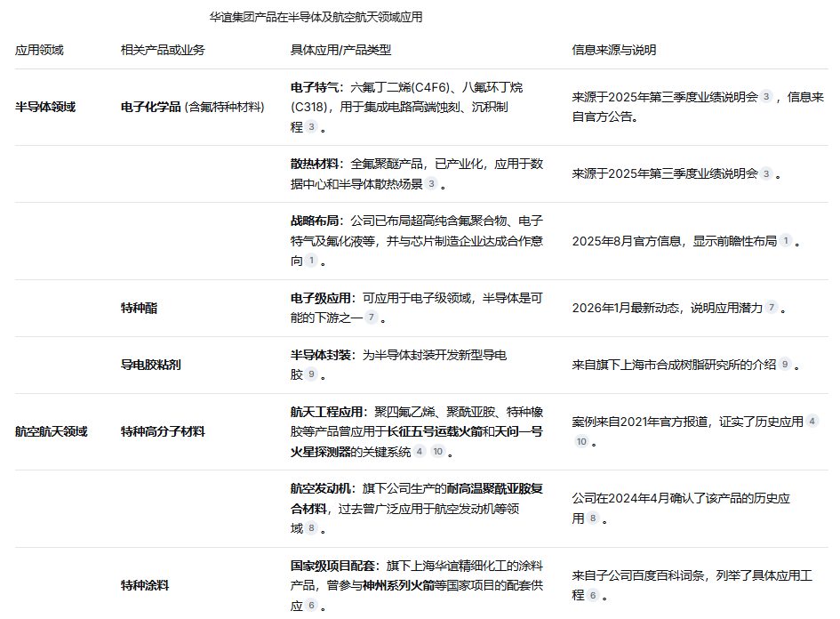Click the bold 耐高温聚酰亚胺复合 text
The image size is (840, 619).
pyautogui.click(x=495, y=489)
